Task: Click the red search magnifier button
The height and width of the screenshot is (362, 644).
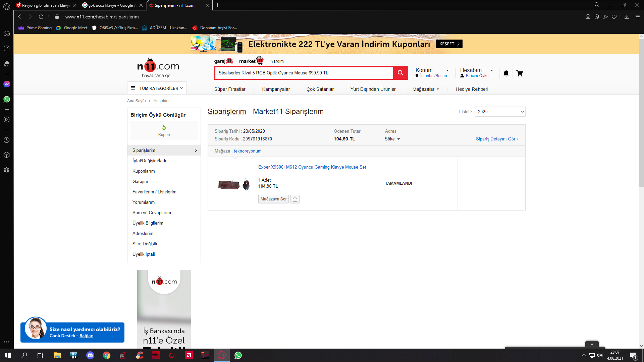Action: (400, 73)
